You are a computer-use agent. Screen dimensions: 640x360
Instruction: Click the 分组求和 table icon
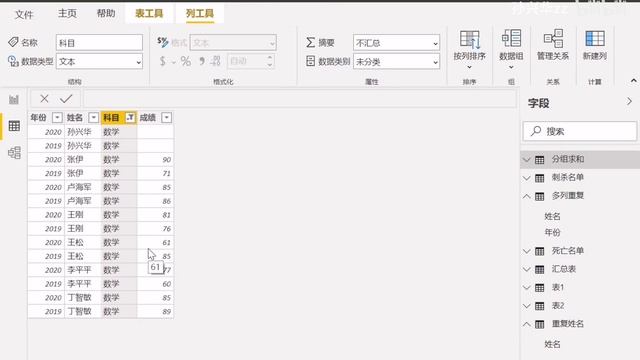pyautogui.click(x=540, y=160)
